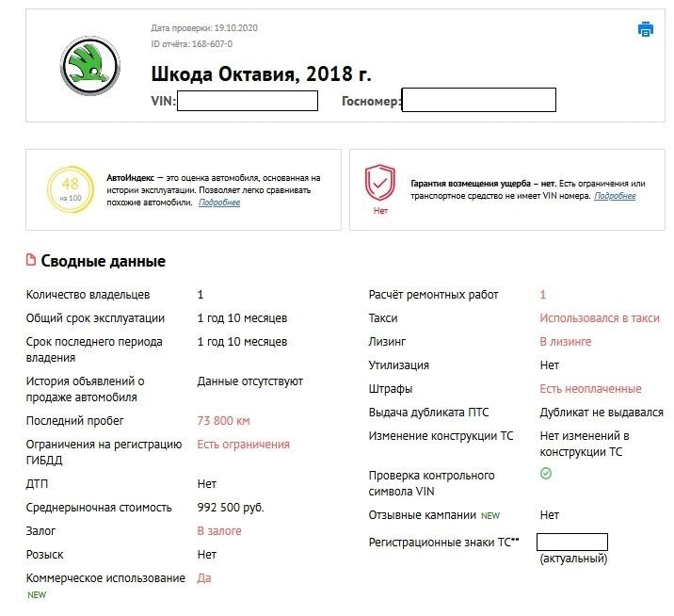Click the Залог label
Viewport: 674px width, 616px height.
[x=40, y=531]
